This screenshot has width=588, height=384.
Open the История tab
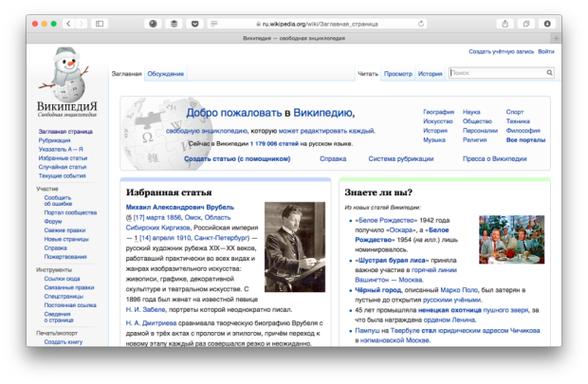[431, 74]
